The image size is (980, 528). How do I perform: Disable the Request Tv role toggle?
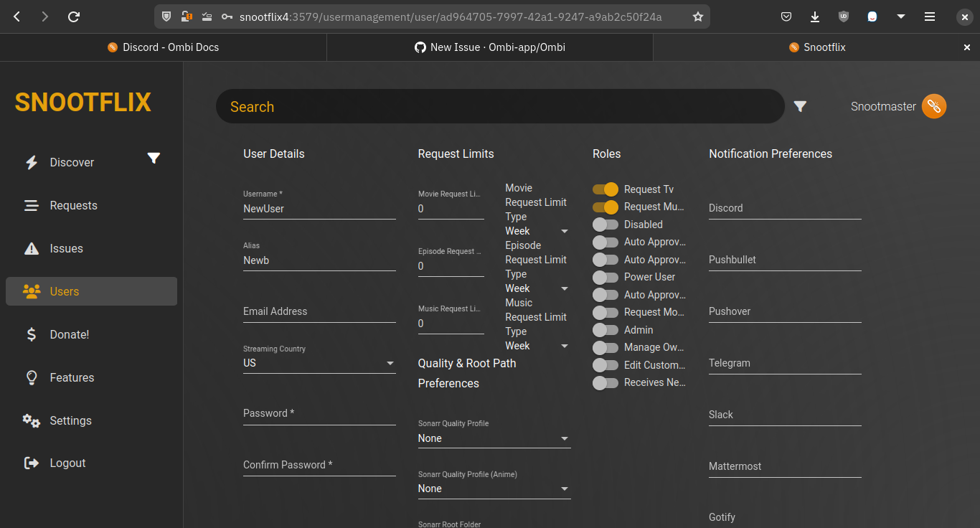click(x=606, y=189)
